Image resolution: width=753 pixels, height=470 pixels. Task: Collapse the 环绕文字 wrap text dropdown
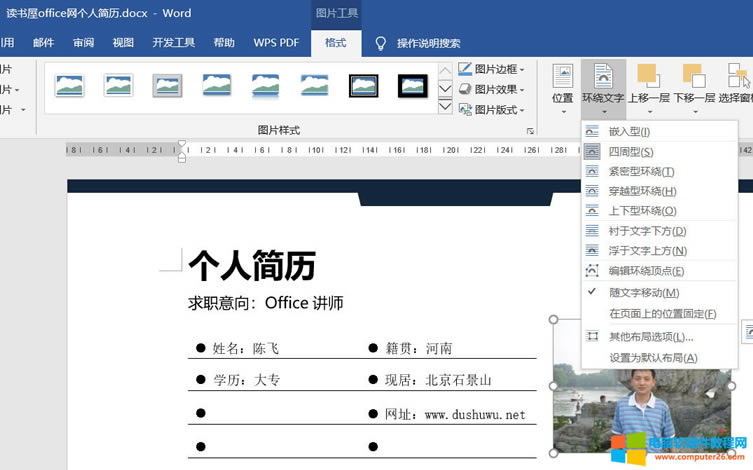click(x=603, y=84)
